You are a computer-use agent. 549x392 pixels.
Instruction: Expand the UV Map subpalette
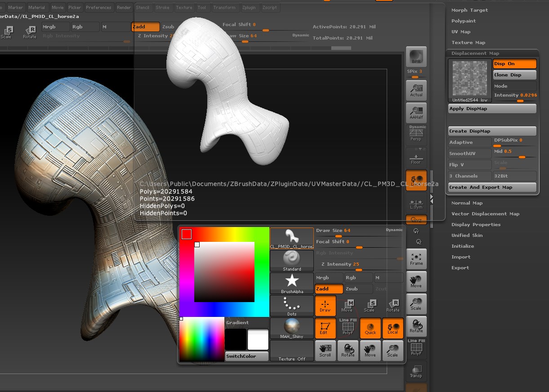(461, 31)
